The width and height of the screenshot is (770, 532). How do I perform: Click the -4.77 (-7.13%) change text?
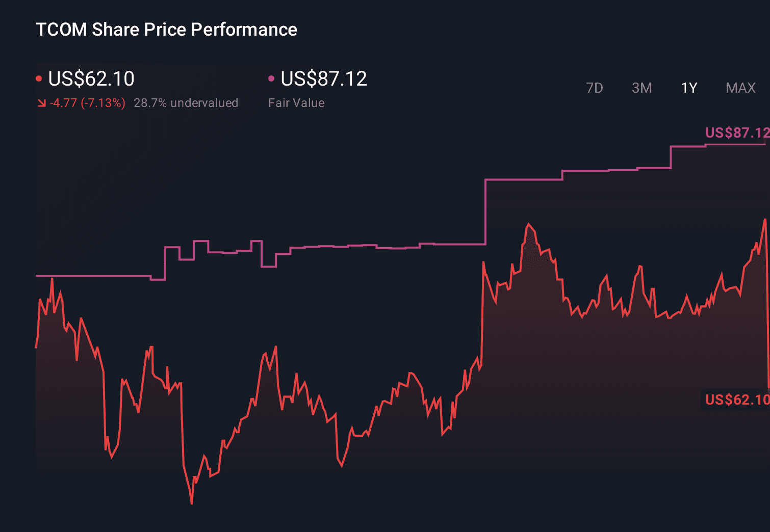click(87, 103)
